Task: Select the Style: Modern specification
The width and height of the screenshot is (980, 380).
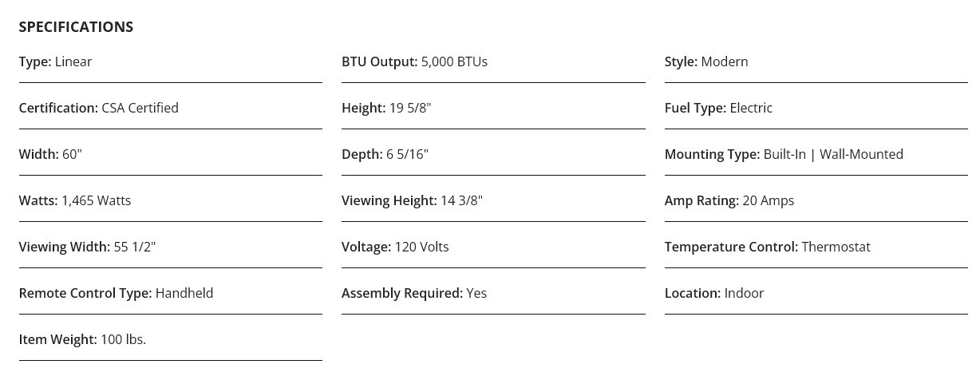Action: pos(706,62)
